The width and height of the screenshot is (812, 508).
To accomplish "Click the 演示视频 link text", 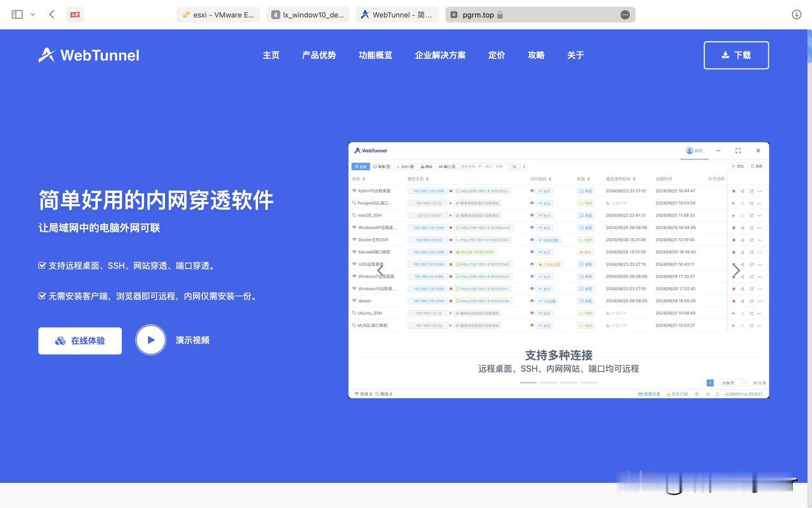I will (x=192, y=340).
